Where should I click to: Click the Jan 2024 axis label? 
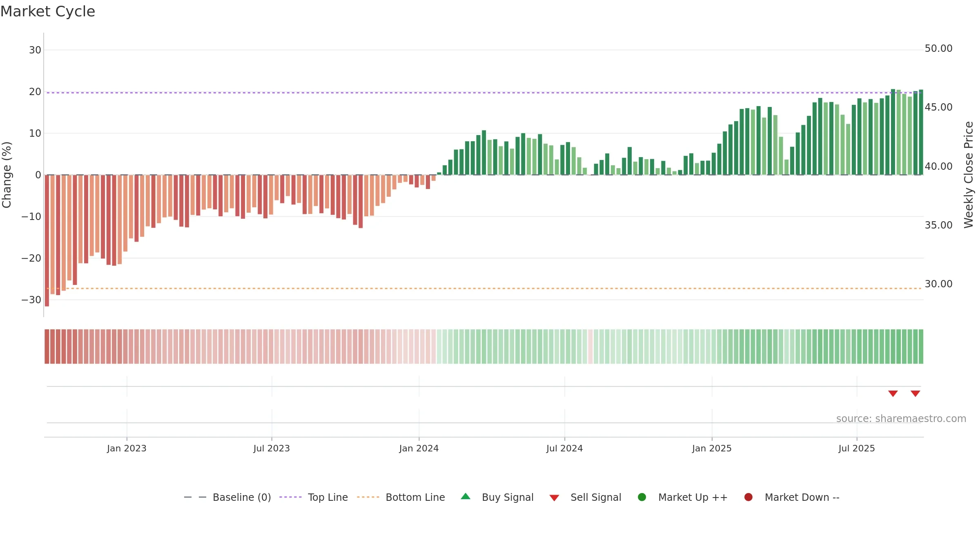pos(419,448)
